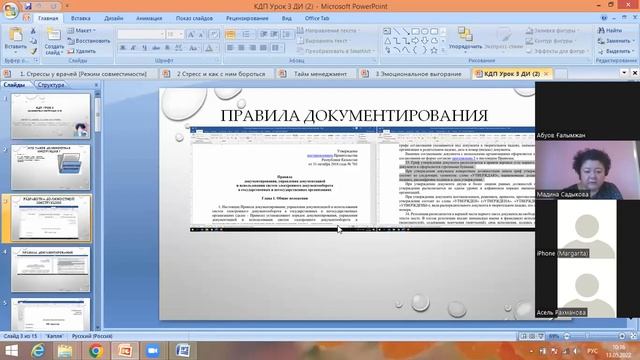Select slide 2 thumbnail in panel
The height and width of the screenshot is (360, 640).
coord(51,167)
